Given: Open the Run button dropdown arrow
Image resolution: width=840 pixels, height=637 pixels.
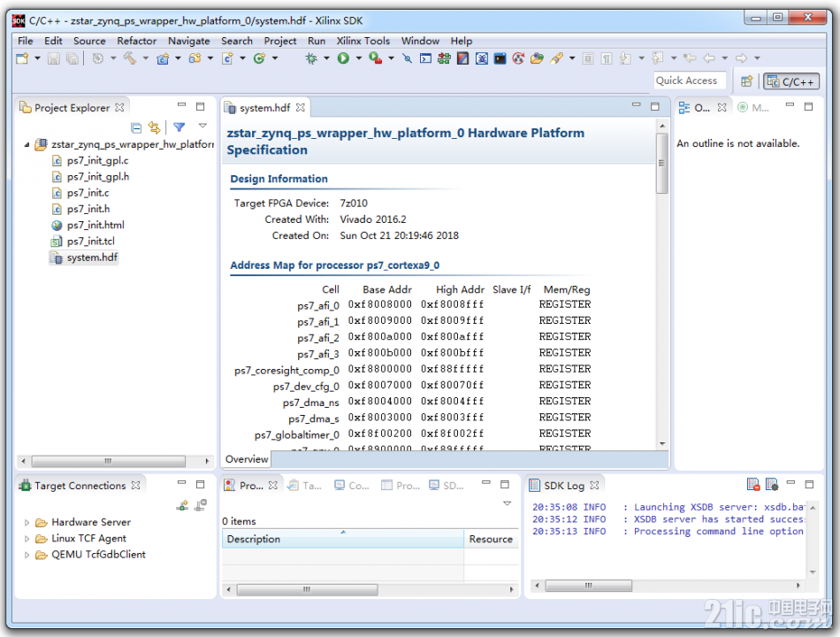Looking at the screenshot, I should (358, 58).
